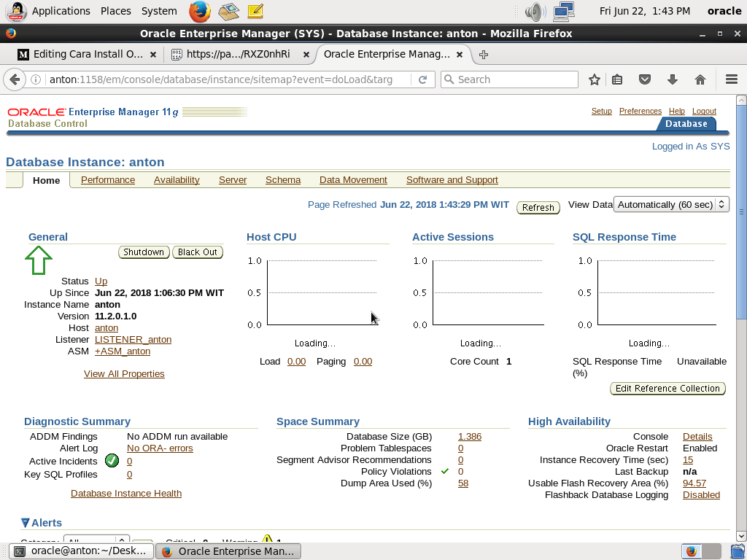Click the green check icon beside Active Incidents

click(x=112, y=460)
